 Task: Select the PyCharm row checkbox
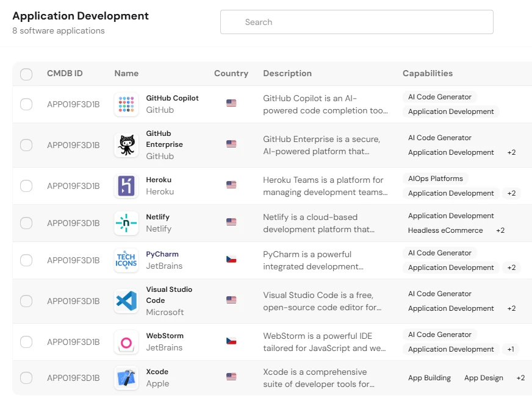pos(26,260)
